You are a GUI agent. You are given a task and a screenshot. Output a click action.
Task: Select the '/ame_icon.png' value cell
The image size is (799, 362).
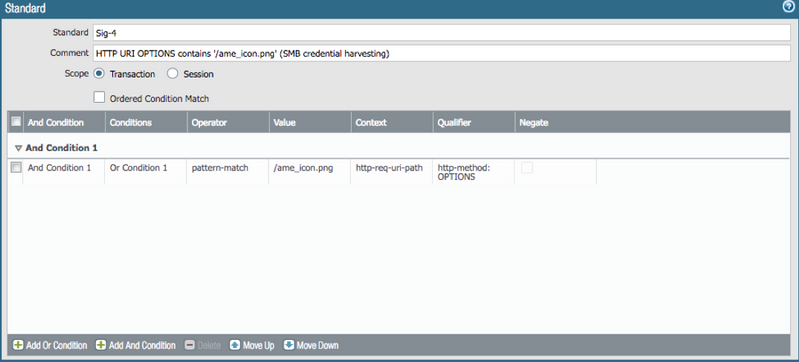tap(310, 172)
